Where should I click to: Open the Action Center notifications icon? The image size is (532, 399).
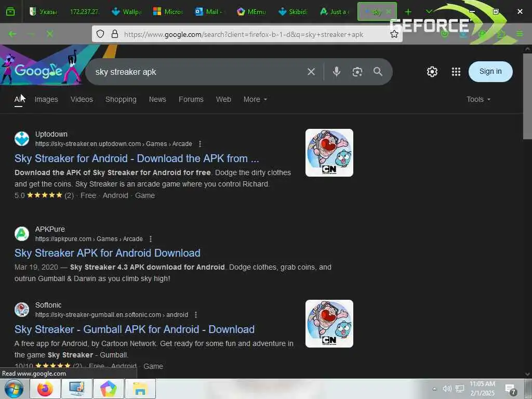point(511,389)
